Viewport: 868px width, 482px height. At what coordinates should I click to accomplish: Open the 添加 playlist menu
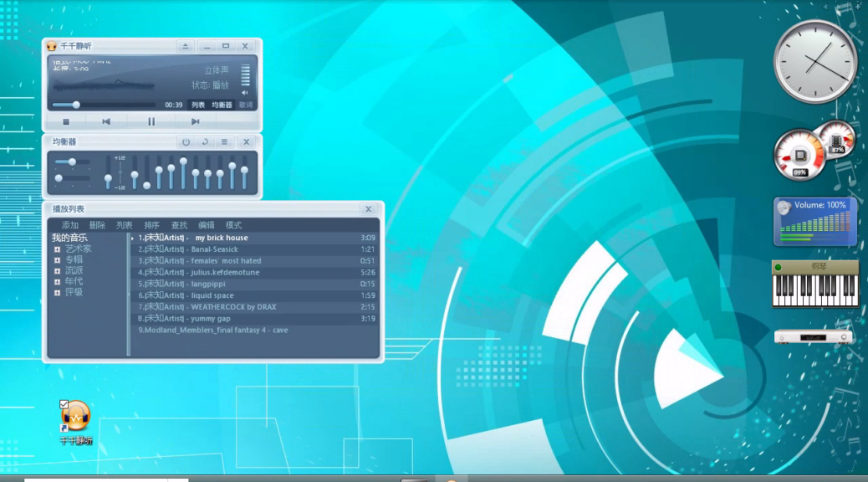(69, 225)
